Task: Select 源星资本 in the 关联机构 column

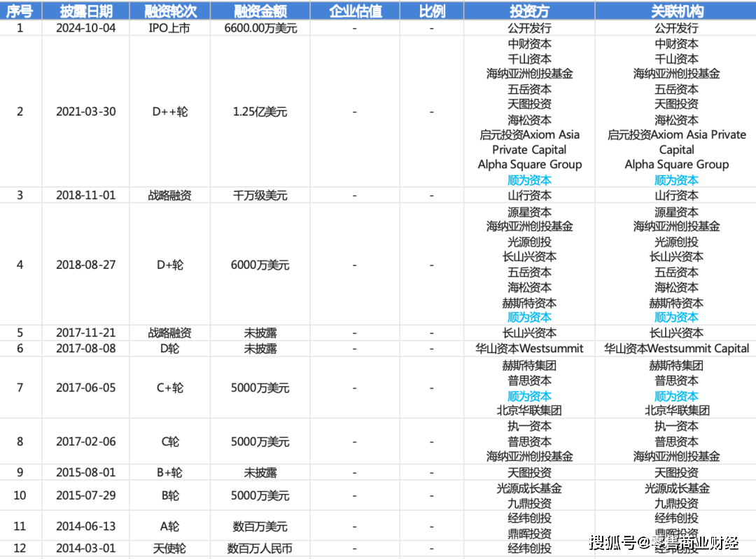Action: click(676, 212)
